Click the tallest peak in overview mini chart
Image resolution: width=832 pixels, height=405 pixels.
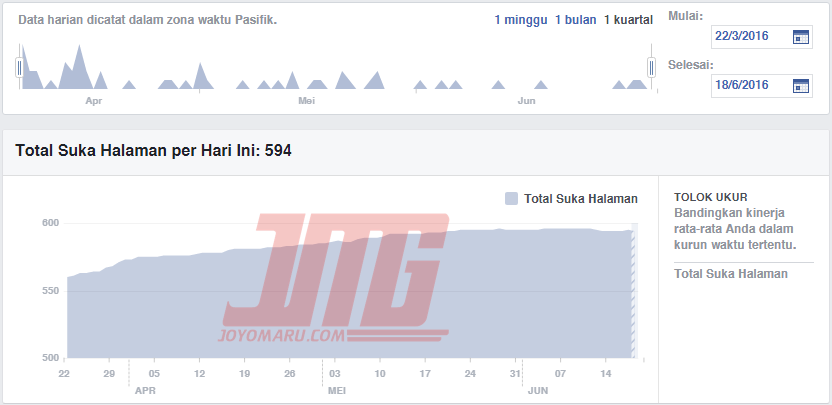(79, 65)
